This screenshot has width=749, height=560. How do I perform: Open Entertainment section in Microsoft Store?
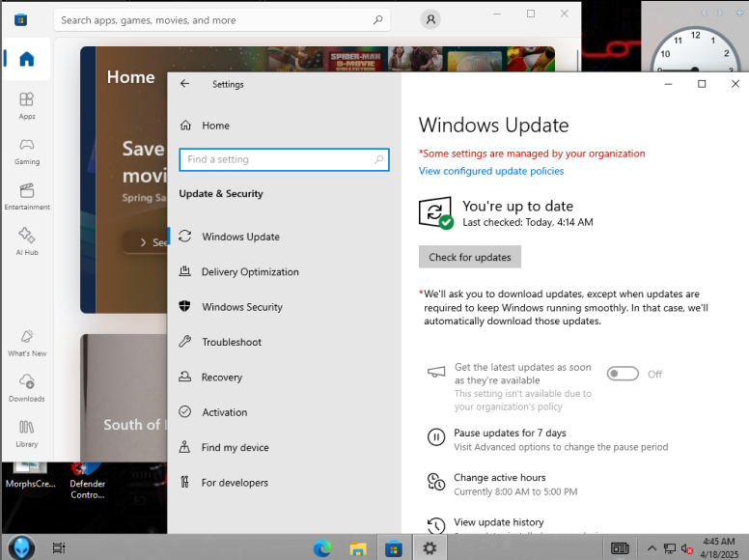tap(27, 196)
